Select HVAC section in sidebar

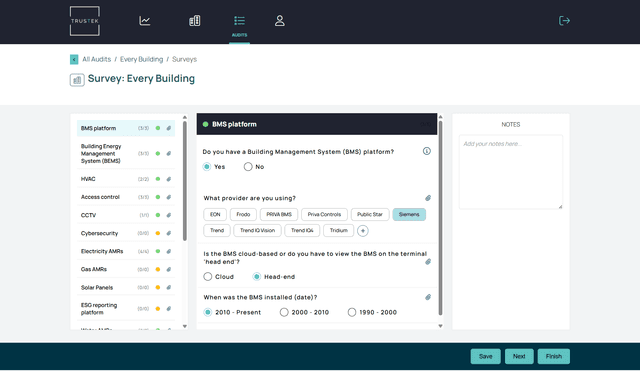[x=126, y=179]
